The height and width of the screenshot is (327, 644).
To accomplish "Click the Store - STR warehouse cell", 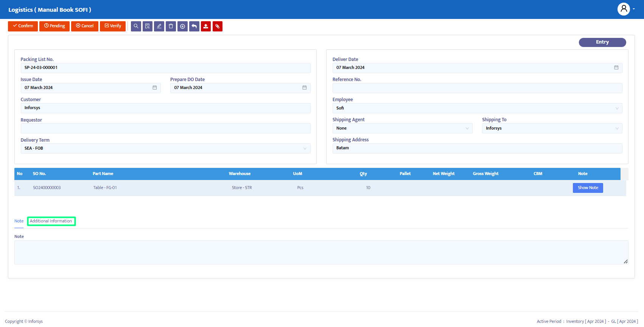I will click(x=242, y=188).
